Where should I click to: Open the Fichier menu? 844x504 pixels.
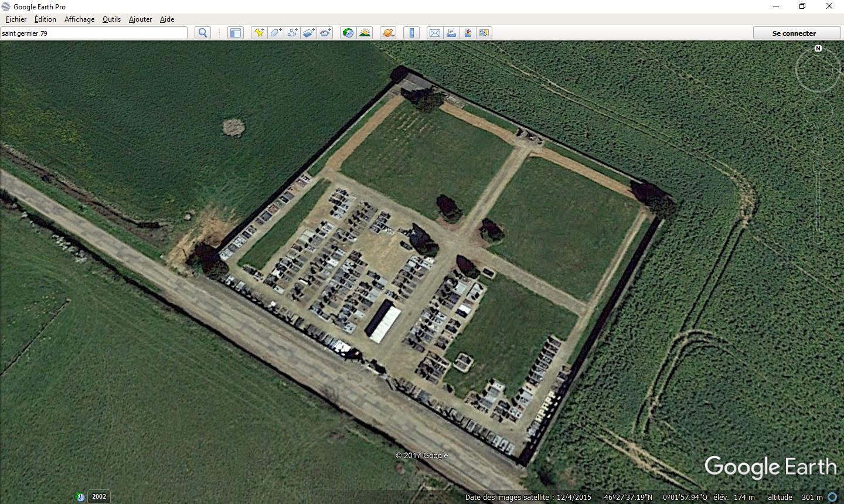[16, 19]
